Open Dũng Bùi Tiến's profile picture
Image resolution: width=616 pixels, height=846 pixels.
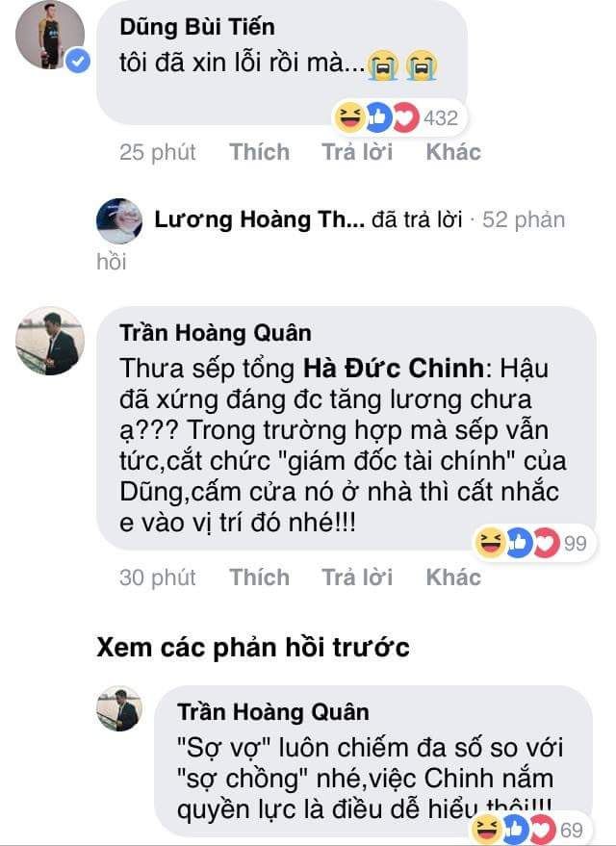[50, 35]
